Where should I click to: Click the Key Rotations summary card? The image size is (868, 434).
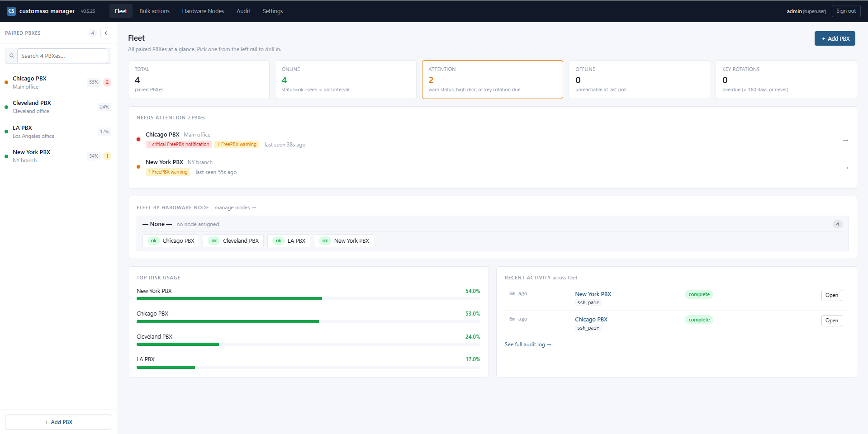(x=786, y=80)
